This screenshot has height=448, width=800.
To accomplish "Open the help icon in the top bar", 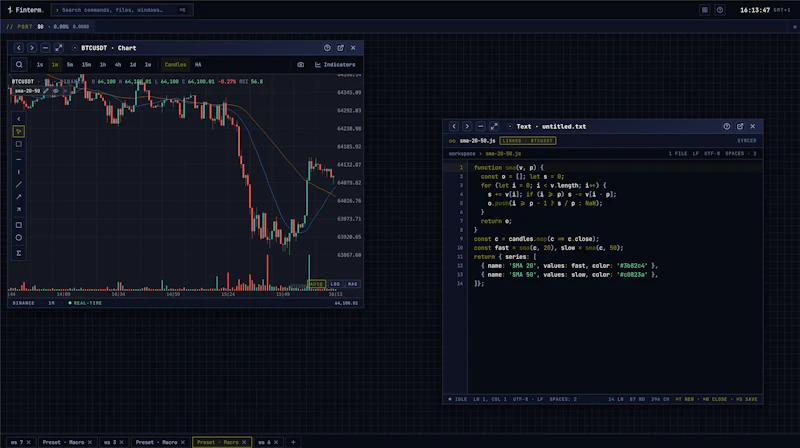I will 720,10.
